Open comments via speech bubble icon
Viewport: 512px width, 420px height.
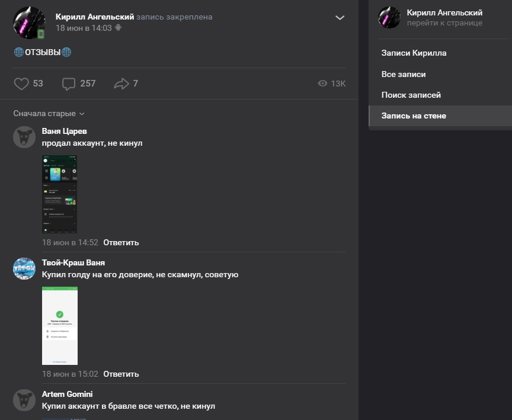(69, 84)
